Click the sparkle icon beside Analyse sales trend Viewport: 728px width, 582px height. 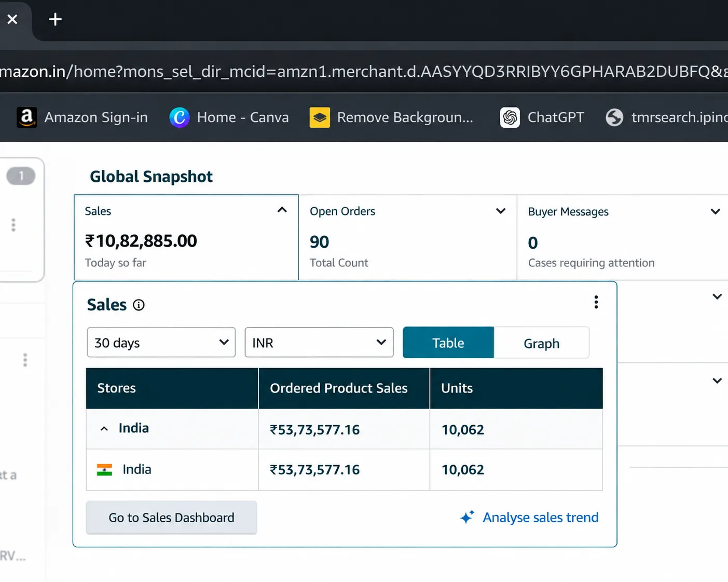tap(467, 517)
